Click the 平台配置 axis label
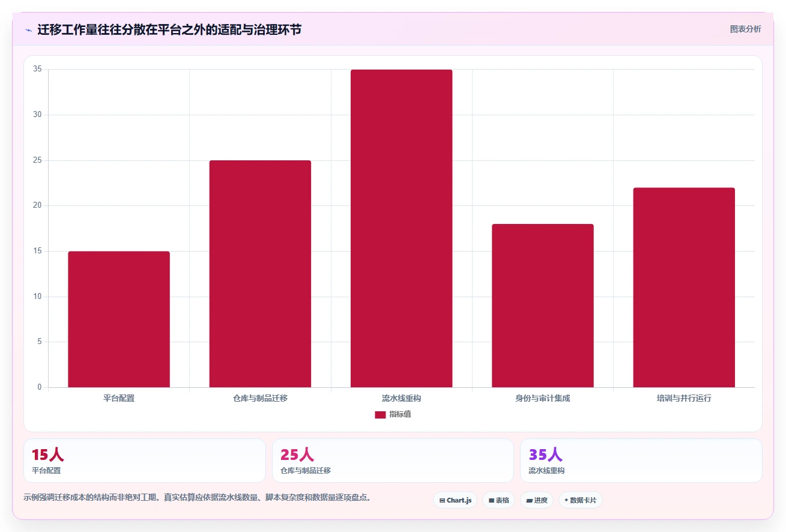The image size is (786, 532). [x=119, y=398]
